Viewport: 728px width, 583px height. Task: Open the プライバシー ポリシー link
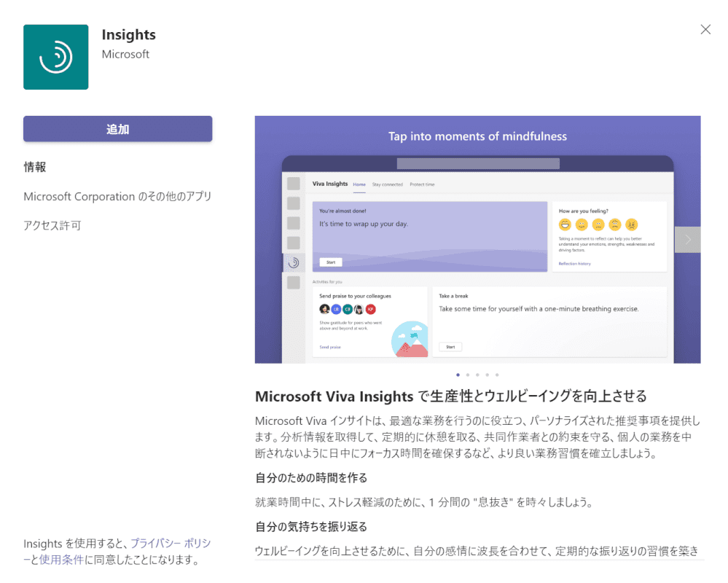[170, 544]
